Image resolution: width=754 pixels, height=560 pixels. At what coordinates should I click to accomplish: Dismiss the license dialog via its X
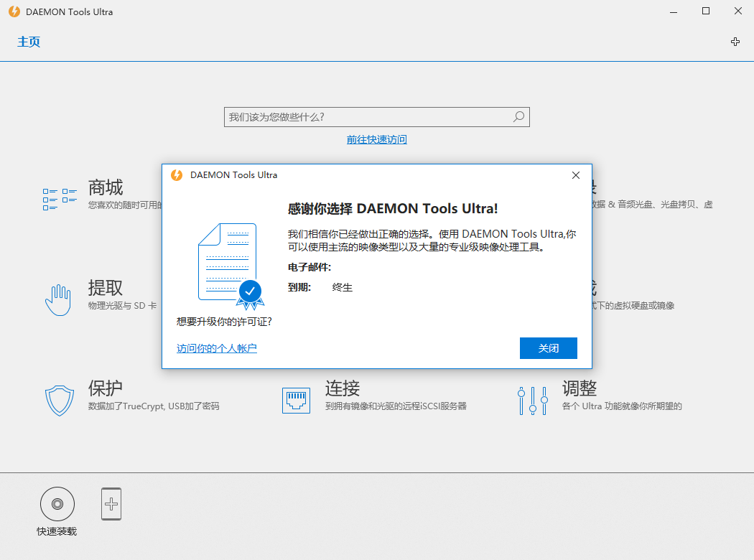tap(575, 174)
